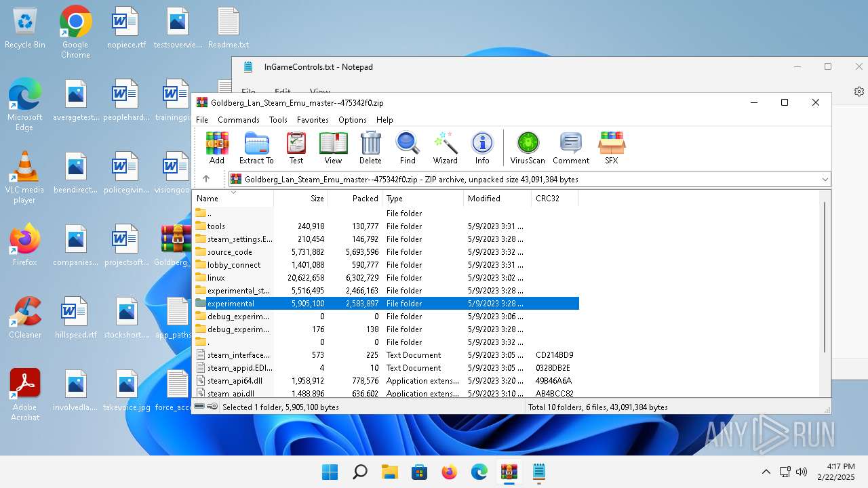Click the Add toolbar icon in WinRAR
Screen dimensions: 868x488
pos(217,148)
